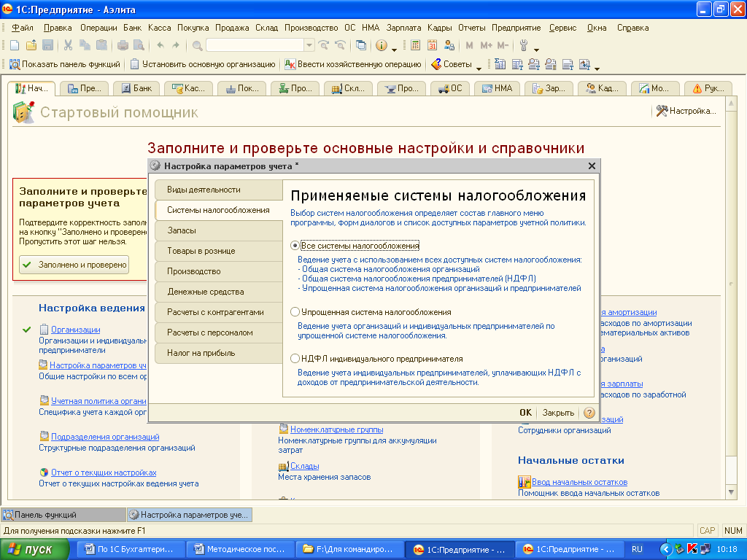Open the Файл menu
This screenshot has height=560, width=747.
click(23, 28)
